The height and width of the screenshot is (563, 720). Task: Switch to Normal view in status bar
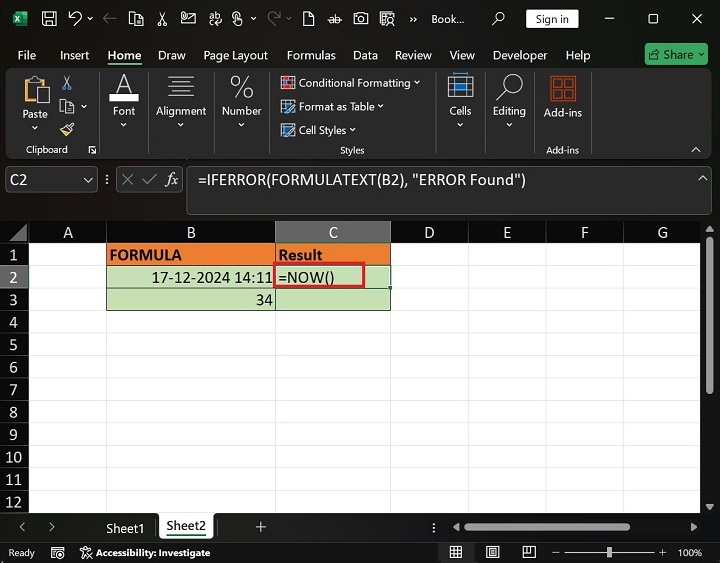pos(456,552)
